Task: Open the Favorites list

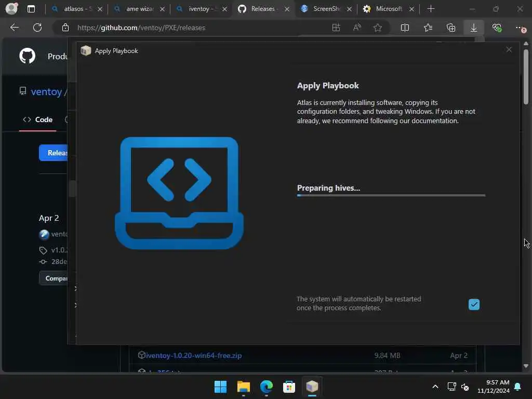Action: coord(428,28)
